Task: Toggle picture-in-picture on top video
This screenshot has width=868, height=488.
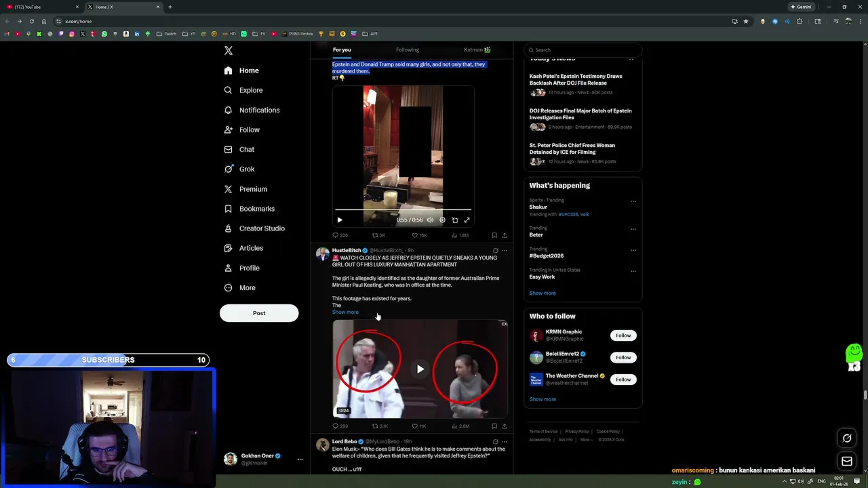Action: tap(454, 220)
